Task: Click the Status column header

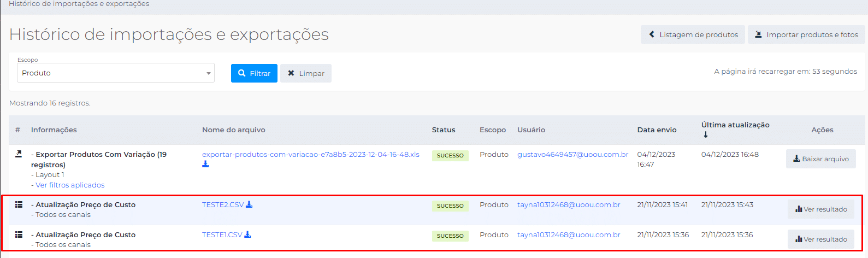Action: [x=444, y=130]
